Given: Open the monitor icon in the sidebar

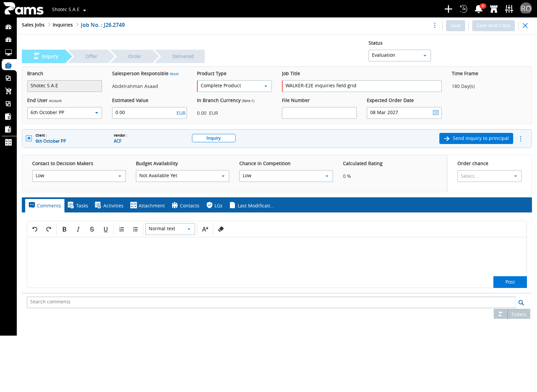Looking at the screenshot, I should pyautogui.click(x=8, y=52).
